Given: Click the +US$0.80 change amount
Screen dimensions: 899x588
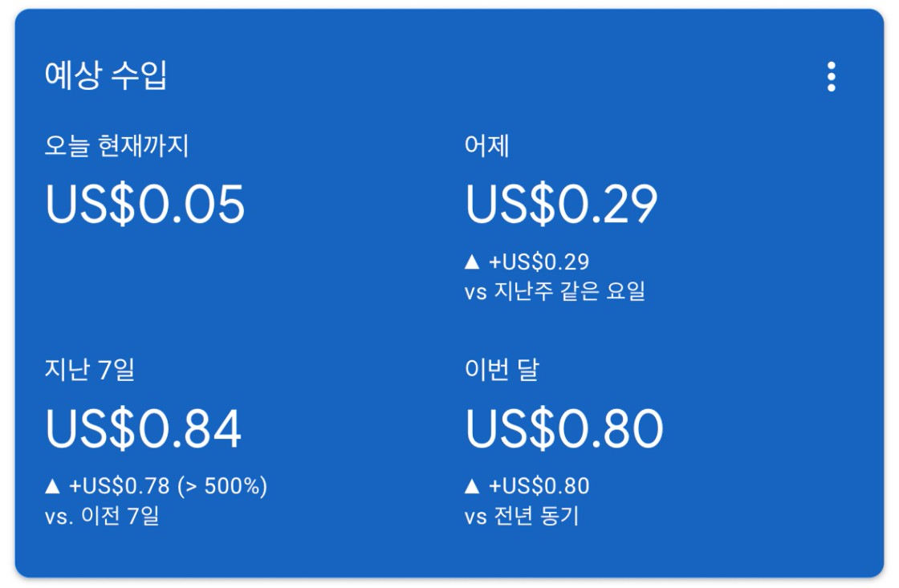Looking at the screenshot, I should tap(539, 486).
